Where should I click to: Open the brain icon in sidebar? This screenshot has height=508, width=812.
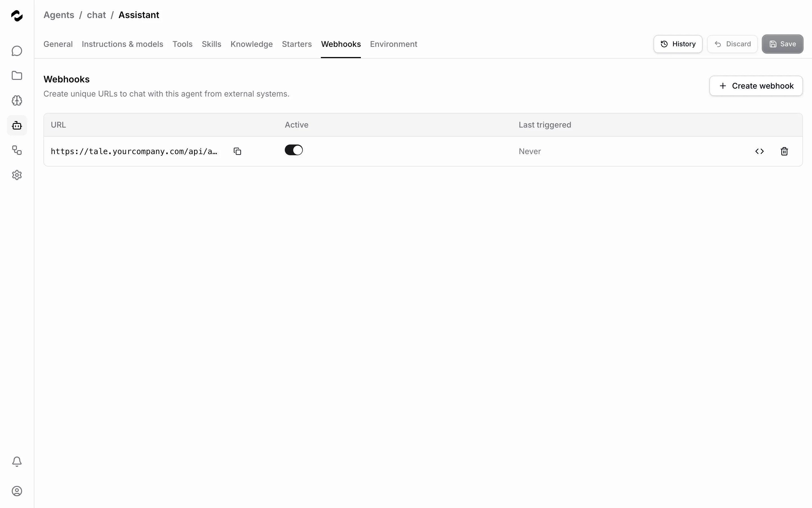pos(17,100)
